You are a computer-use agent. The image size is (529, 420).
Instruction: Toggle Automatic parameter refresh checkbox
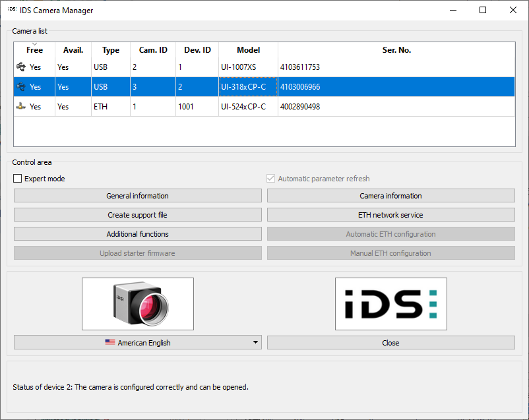point(270,179)
